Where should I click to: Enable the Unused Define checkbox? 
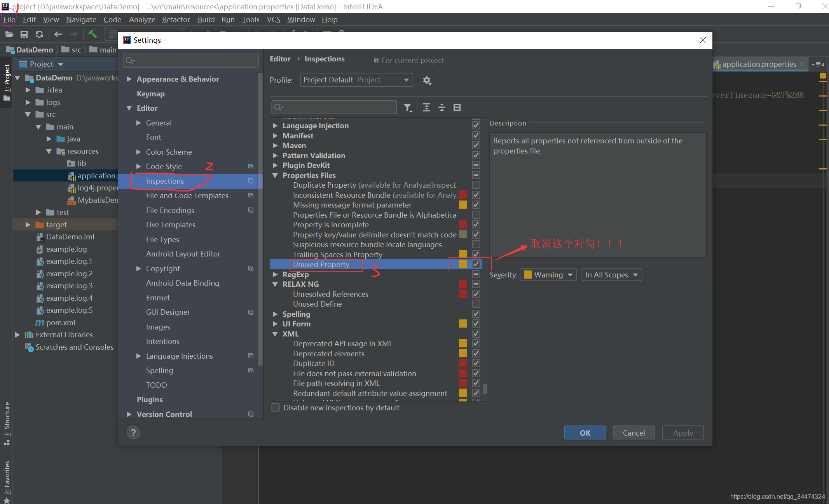(476, 304)
